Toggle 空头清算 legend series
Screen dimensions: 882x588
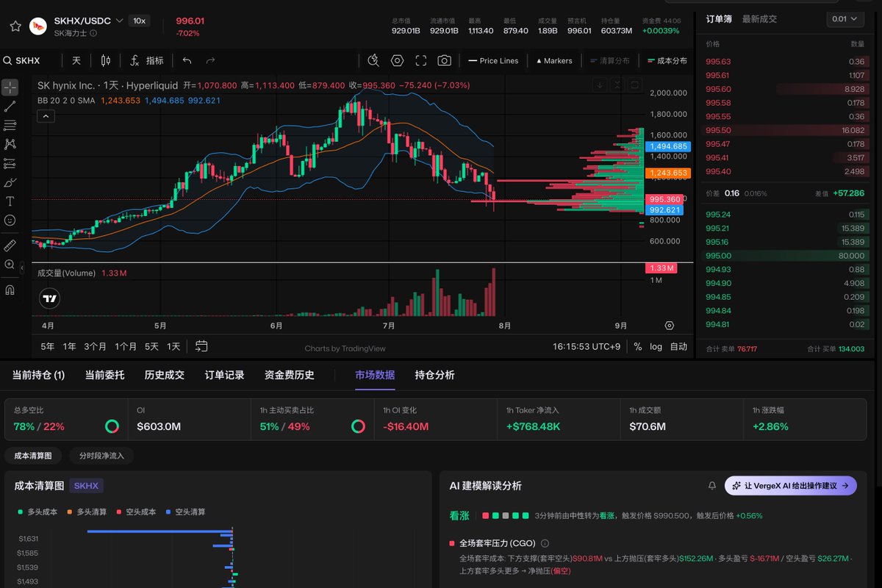click(x=186, y=512)
